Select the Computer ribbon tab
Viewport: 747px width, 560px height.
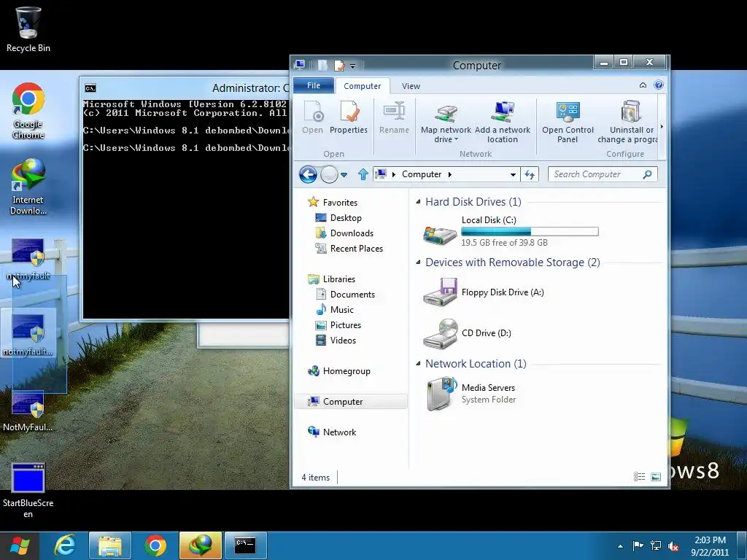coord(362,86)
